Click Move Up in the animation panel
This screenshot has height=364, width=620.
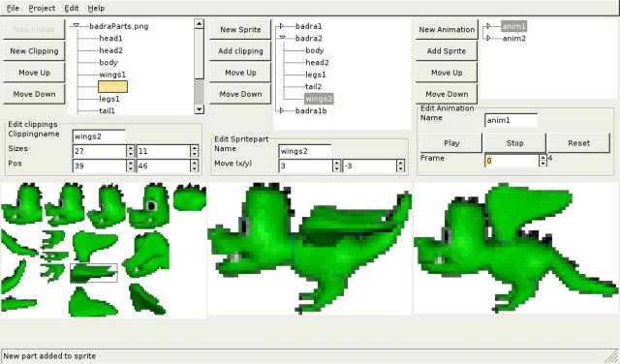(x=447, y=73)
